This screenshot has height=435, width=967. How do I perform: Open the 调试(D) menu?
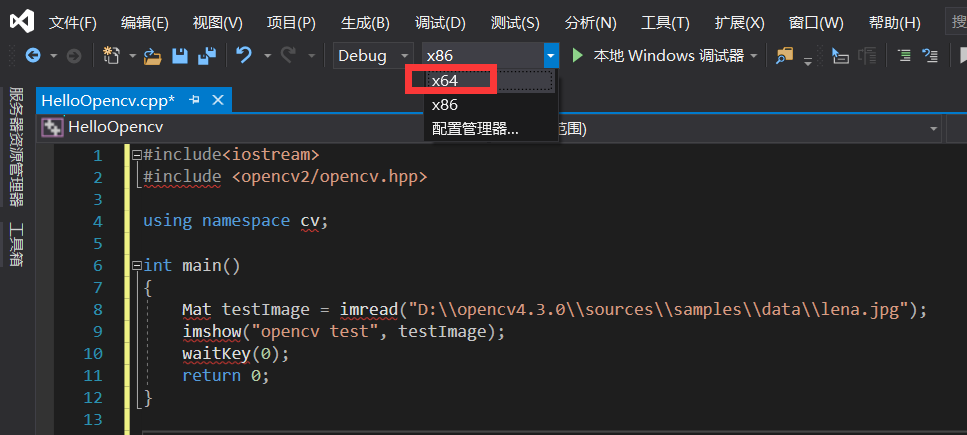pos(440,22)
